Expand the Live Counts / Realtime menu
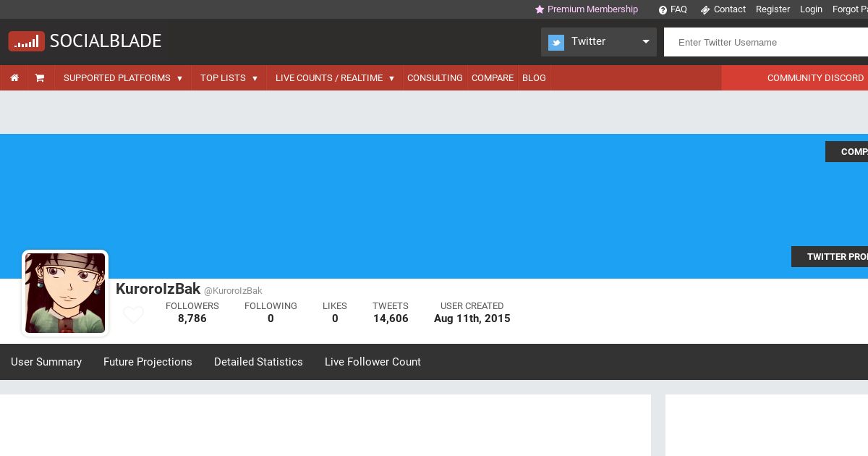Viewport: 868px width, 456px height. tap(335, 78)
